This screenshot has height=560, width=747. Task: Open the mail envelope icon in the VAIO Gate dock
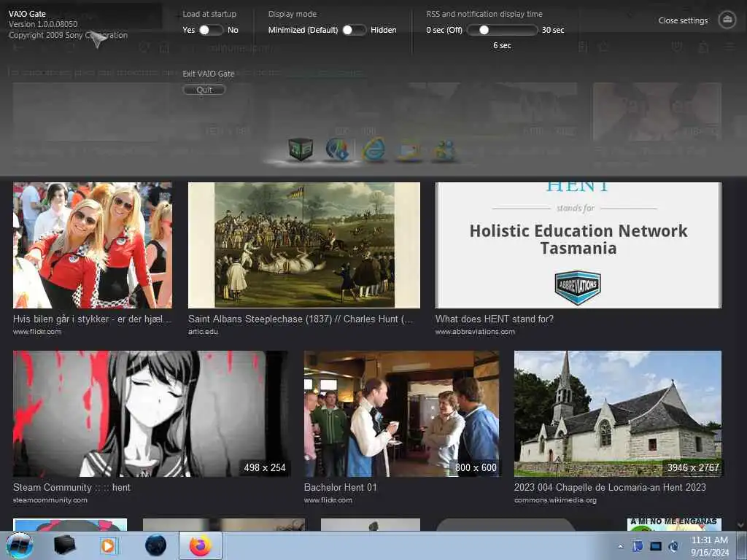pos(410,150)
